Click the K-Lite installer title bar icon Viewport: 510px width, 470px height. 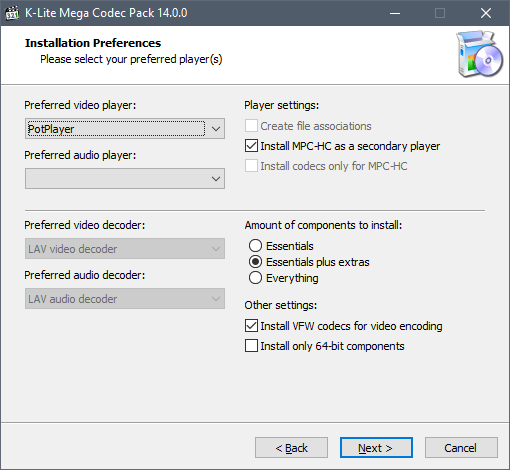pos(12,13)
